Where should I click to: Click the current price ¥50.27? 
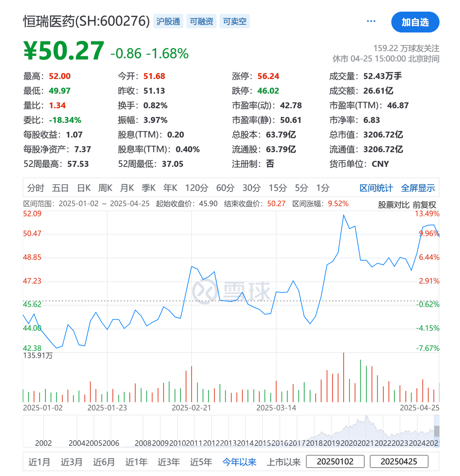click(64, 51)
